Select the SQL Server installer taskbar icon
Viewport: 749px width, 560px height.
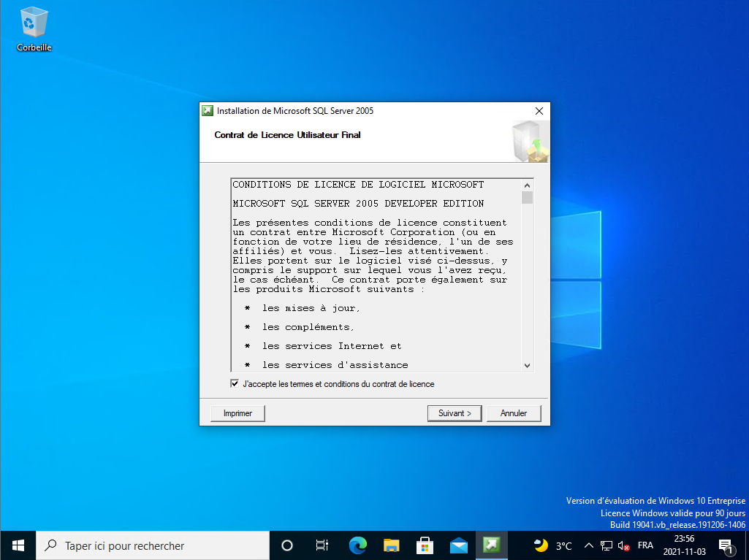(x=493, y=545)
